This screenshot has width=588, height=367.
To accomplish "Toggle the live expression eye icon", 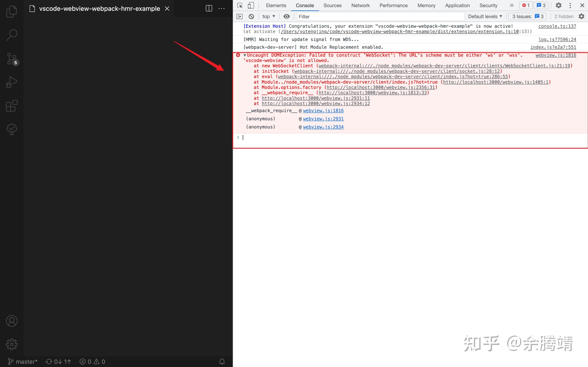I will [286, 17].
